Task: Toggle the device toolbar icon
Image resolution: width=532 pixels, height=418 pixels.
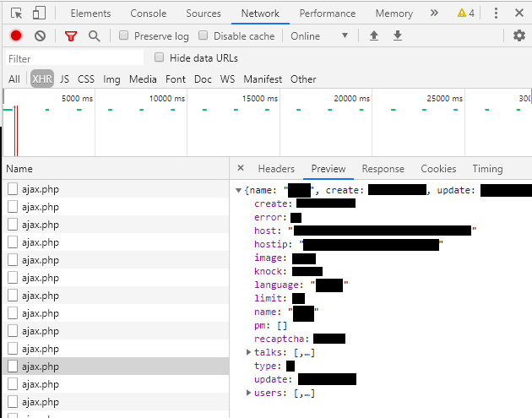Action: (x=39, y=14)
